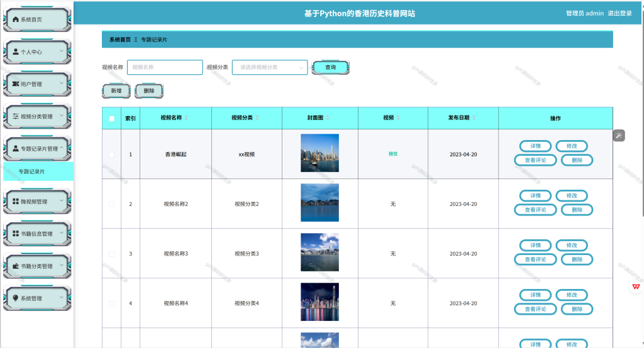Click the grid icon in 微视频管理

(x=16, y=201)
